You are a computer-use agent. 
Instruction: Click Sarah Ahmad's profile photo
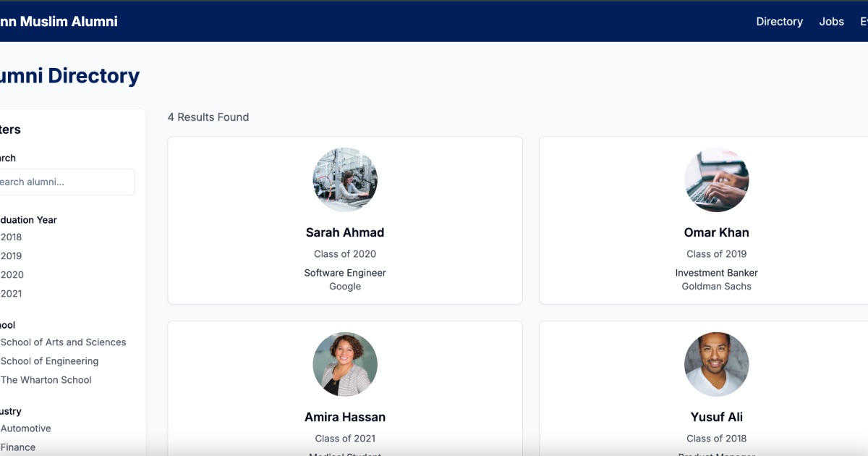point(345,180)
